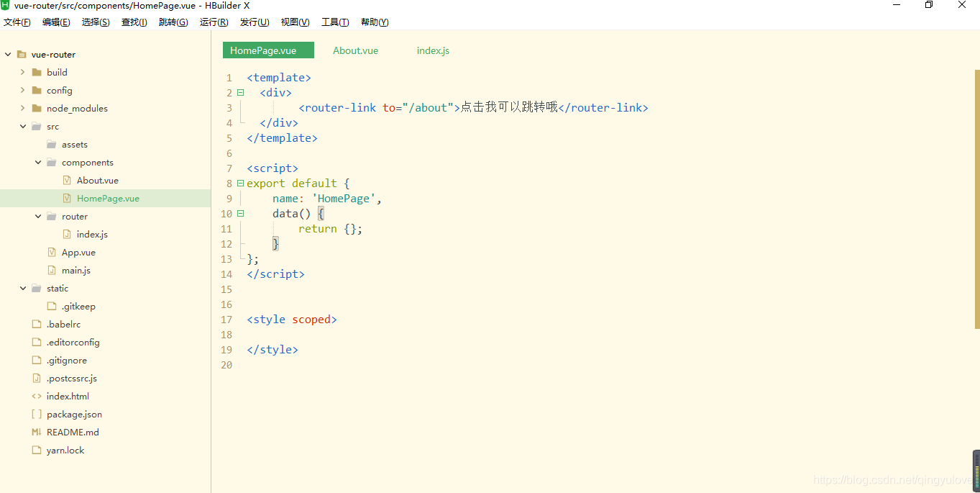The height and width of the screenshot is (493, 980).
Task: Click the vue-router project icon
Action: [x=22, y=54]
